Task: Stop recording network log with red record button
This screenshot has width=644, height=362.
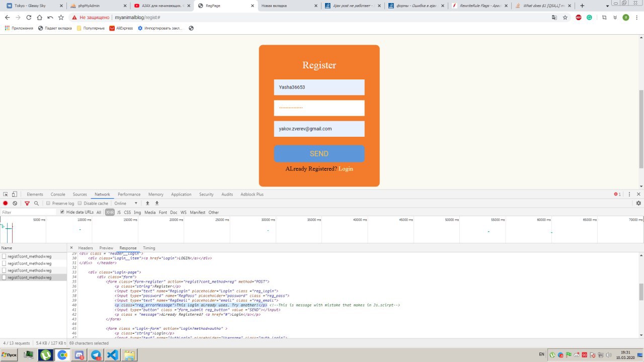Action: 6,203
